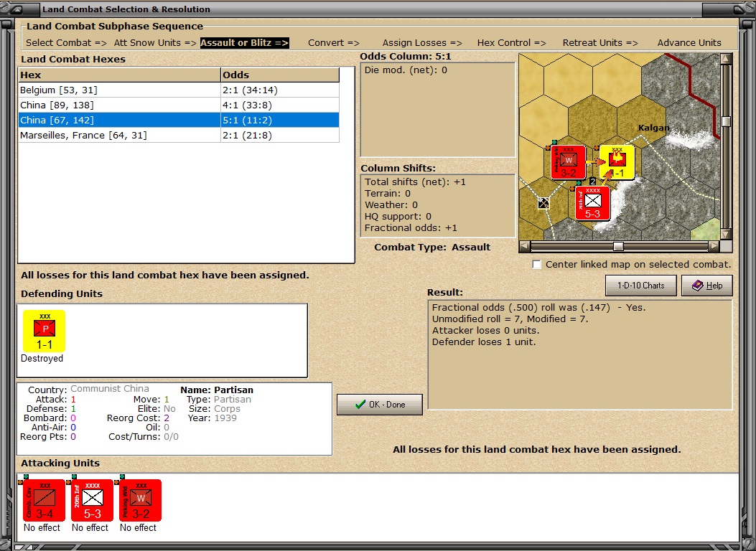Enable Center linked map on selected combat
This screenshot has height=551, width=756.
click(536, 265)
